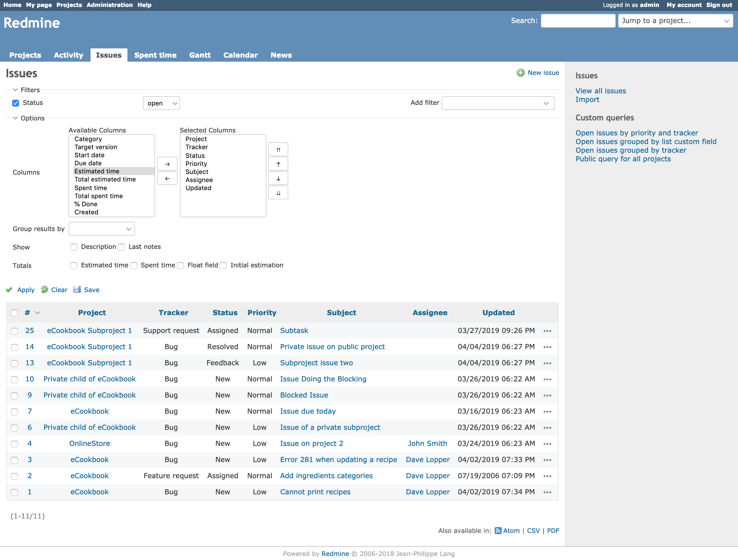Check Totals Estimated time checkbox
This screenshot has width=738, height=560.
(x=74, y=265)
